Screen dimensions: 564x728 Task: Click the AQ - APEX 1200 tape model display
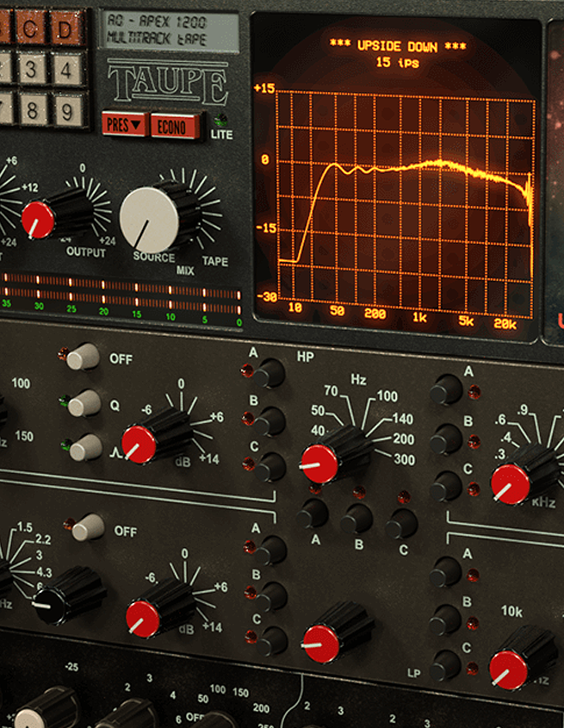coord(169,31)
